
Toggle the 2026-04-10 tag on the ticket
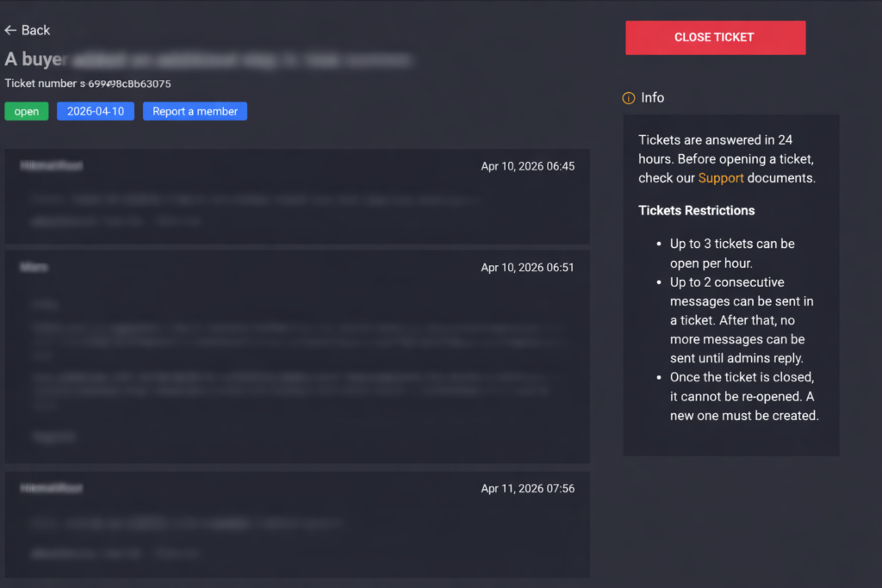(95, 111)
